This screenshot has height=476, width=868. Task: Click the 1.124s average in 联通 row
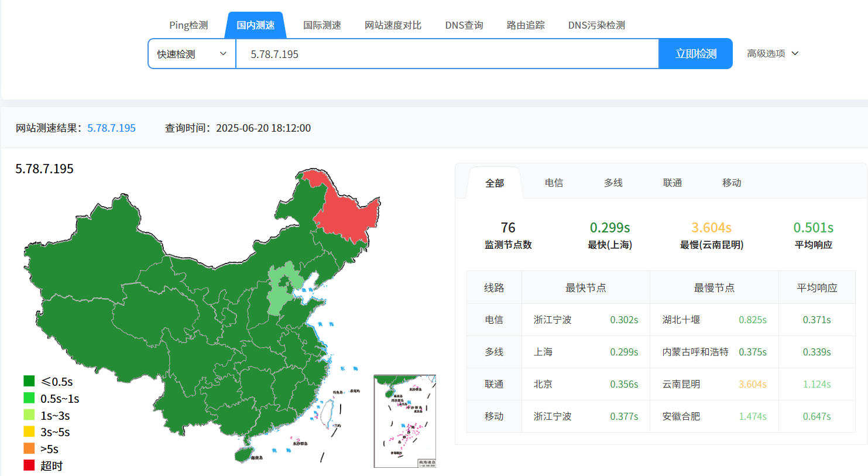[817, 384]
